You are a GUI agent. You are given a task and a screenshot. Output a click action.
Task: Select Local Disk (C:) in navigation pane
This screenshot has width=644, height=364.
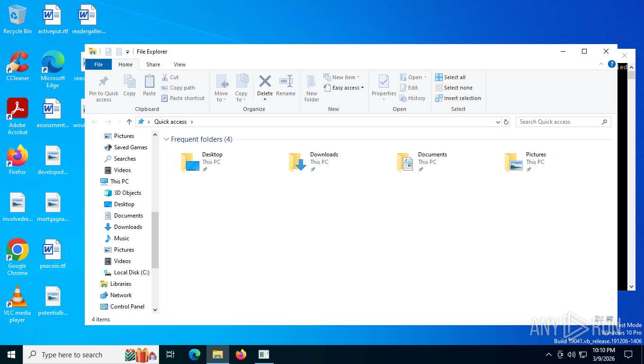coord(126,273)
